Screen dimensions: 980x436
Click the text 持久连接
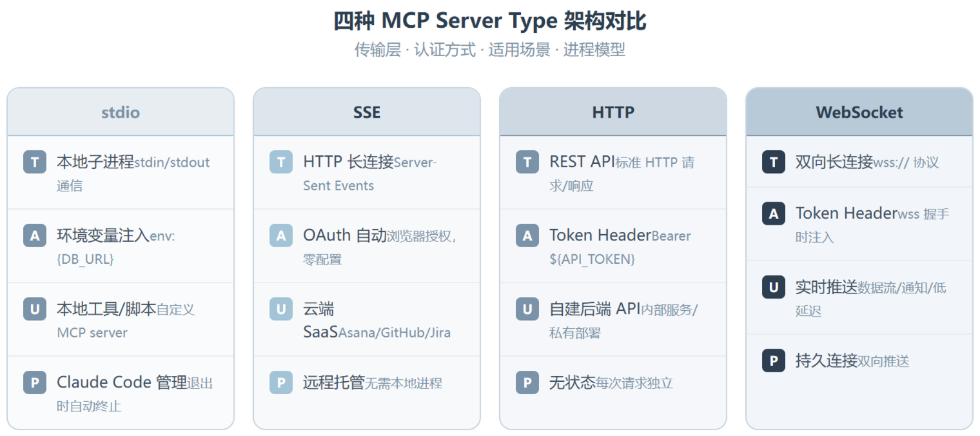(827, 361)
